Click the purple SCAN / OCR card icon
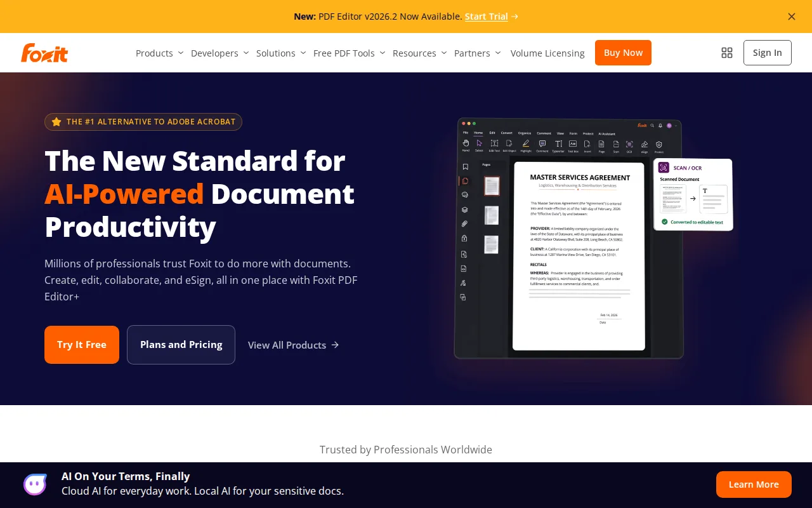The width and height of the screenshot is (812, 508). point(664,168)
